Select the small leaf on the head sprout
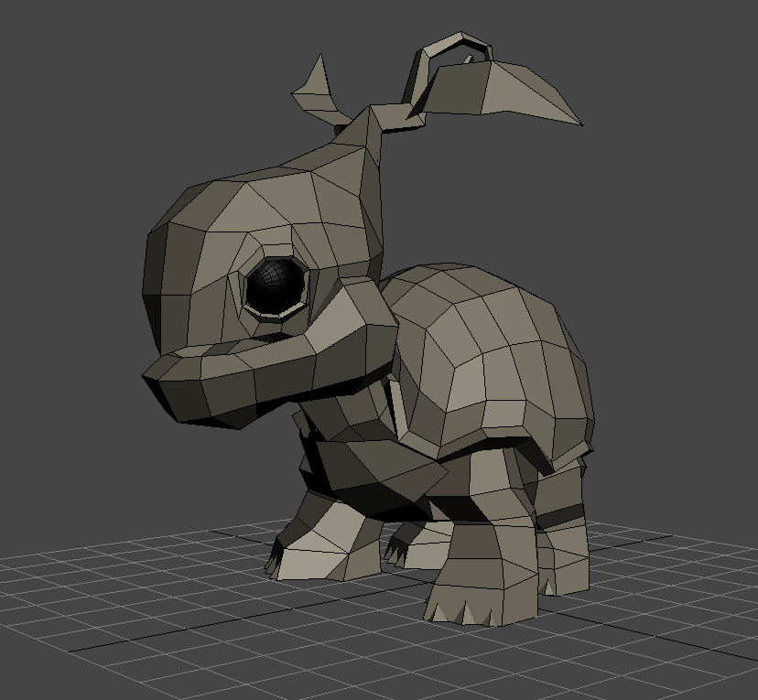Viewport: 758px width, 700px height. 319,92
